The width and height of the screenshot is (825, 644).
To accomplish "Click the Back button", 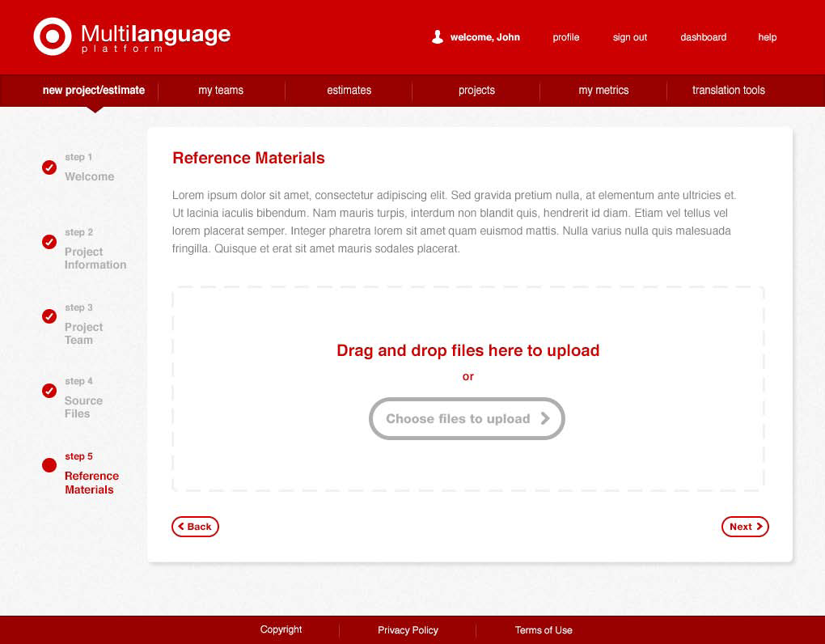I will 195,527.
